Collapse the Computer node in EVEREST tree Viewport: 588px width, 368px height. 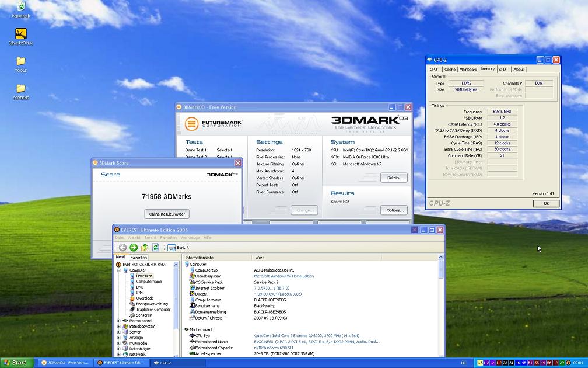click(x=119, y=270)
